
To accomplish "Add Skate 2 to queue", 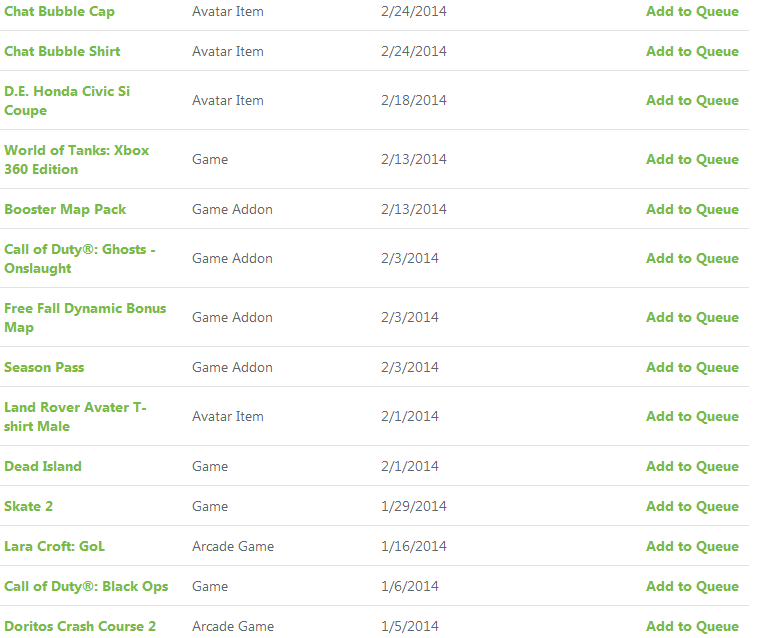I will click(692, 507).
